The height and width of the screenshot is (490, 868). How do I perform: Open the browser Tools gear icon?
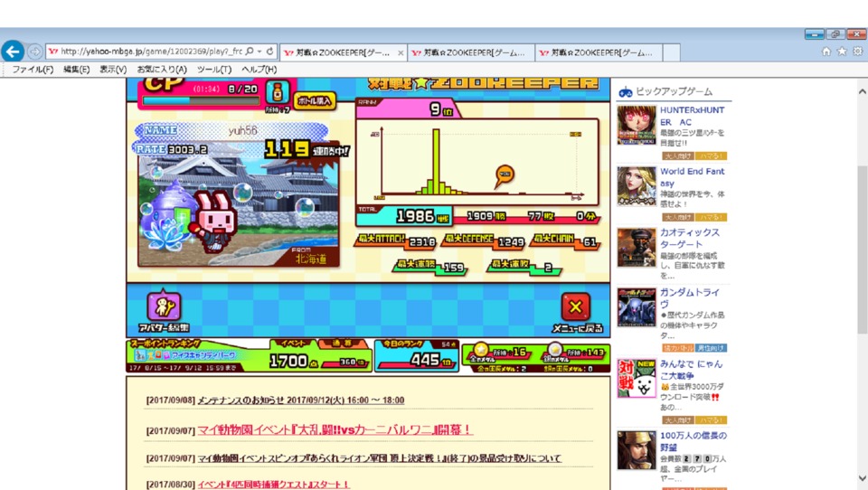tap(857, 52)
